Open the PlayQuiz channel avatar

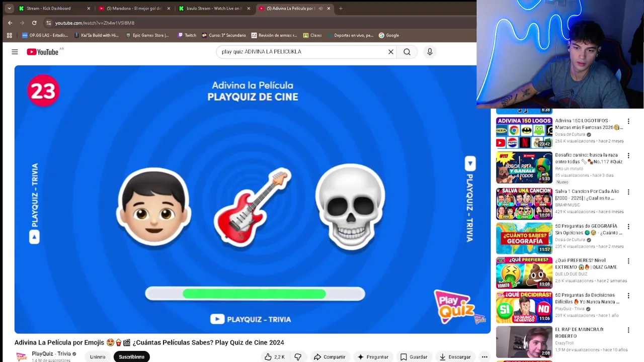point(21,356)
